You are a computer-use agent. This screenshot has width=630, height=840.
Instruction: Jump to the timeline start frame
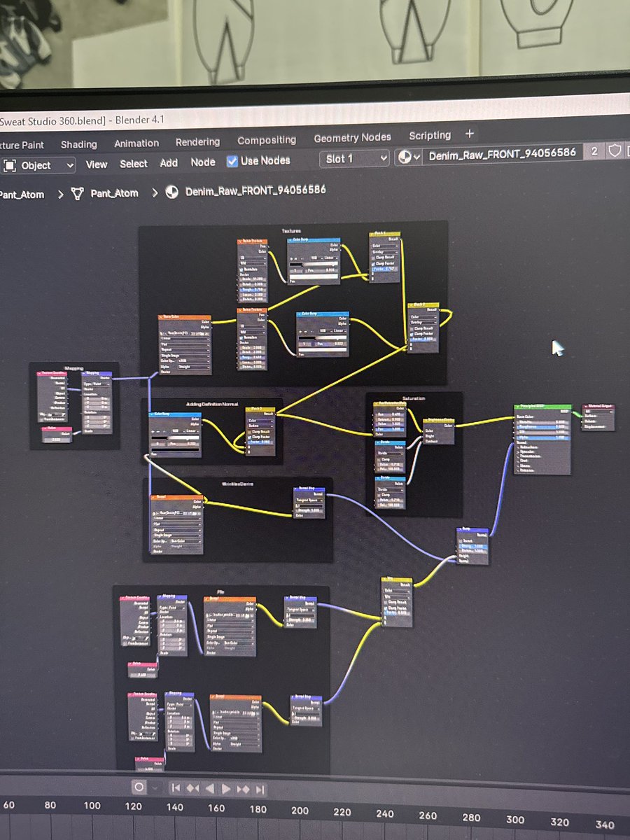tap(176, 788)
